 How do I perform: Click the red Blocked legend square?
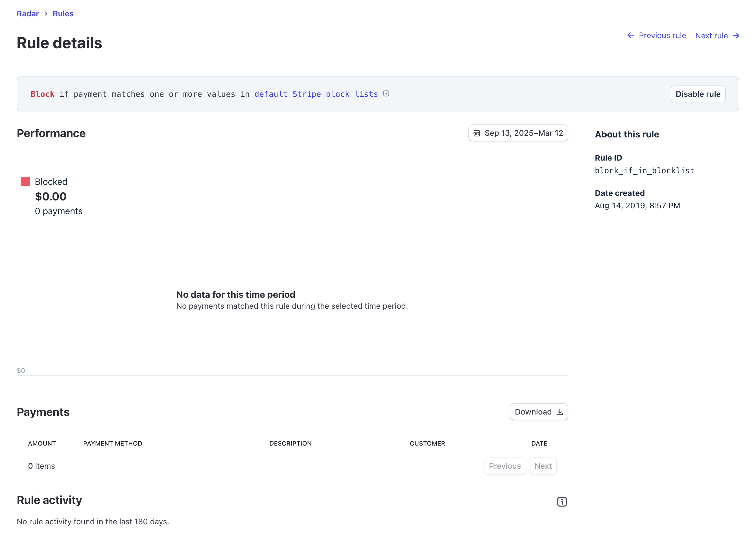pos(25,181)
